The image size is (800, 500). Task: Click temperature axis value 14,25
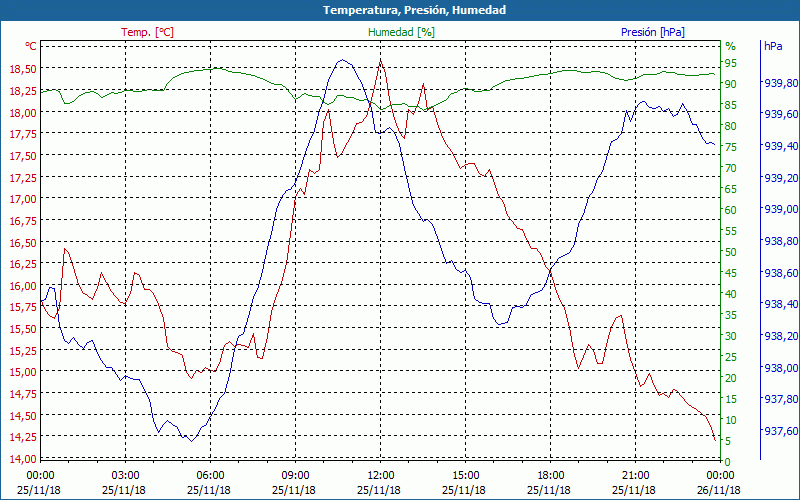pyautogui.click(x=22, y=437)
